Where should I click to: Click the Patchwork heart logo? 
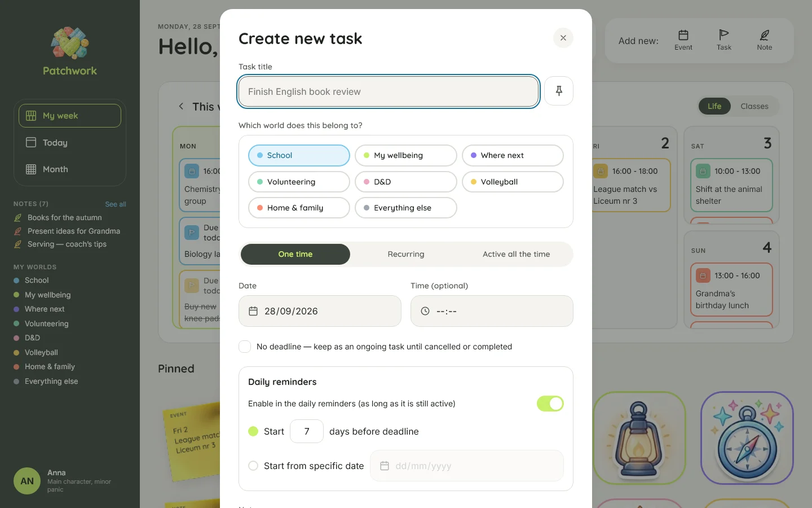click(70, 43)
